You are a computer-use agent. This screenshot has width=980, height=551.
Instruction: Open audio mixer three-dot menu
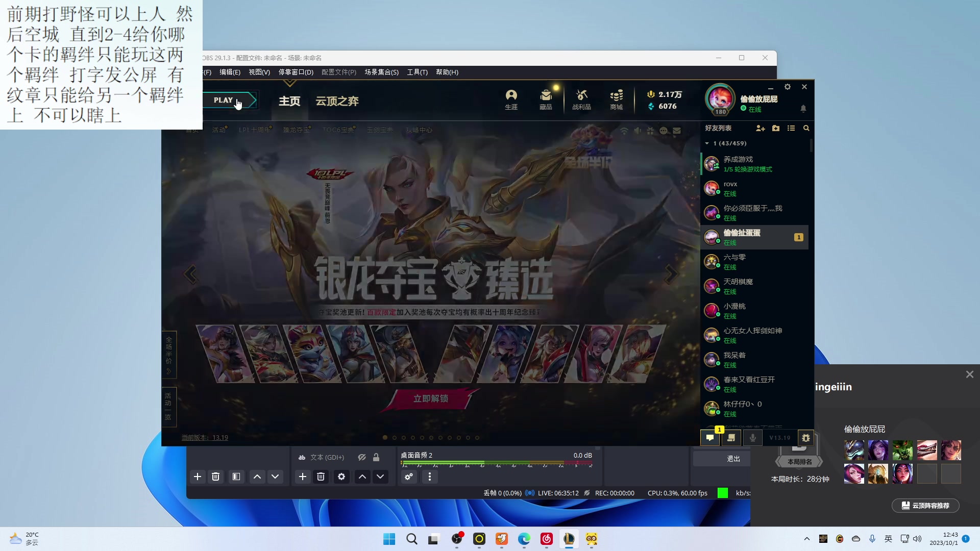(430, 477)
